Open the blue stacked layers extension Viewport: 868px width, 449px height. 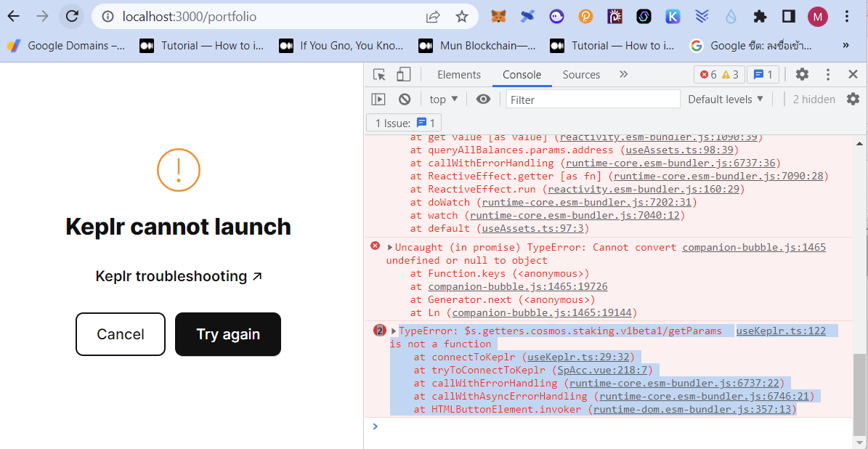pyautogui.click(x=702, y=17)
